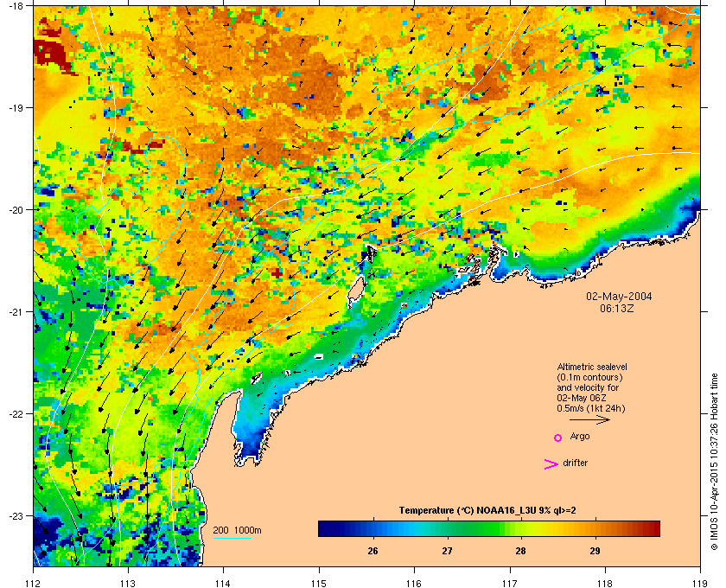The image size is (726, 588).
Task: Click the Temperature NOAA16_L3U colorbar title
Action: point(487,511)
